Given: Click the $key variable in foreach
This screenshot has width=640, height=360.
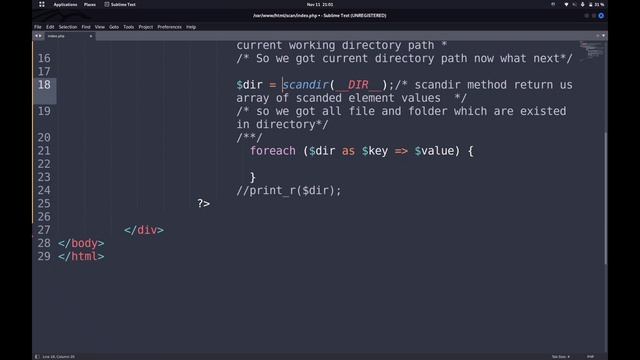Looking at the screenshot, I should point(375,151).
